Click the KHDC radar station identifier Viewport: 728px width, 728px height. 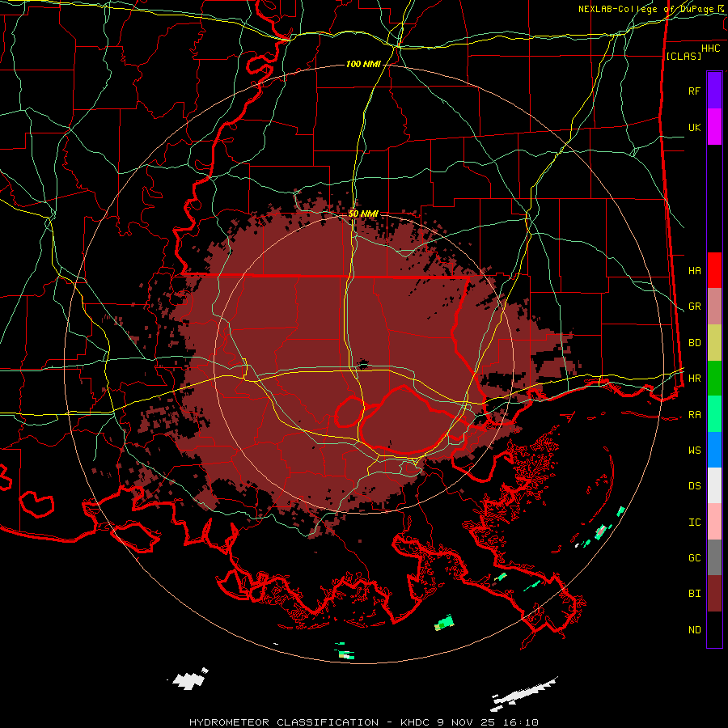pyautogui.click(x=416, y=722)
